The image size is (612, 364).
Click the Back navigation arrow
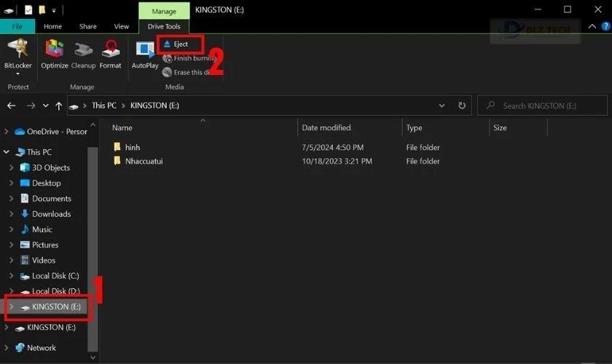[x=11, y=106]
